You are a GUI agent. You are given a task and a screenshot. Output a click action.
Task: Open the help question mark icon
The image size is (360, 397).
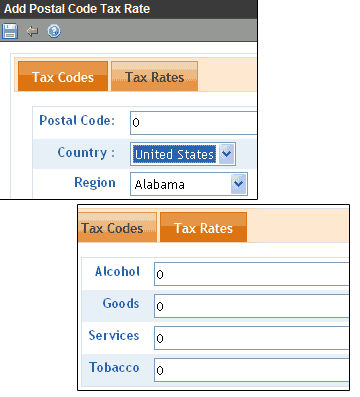[x=54, y=31]
